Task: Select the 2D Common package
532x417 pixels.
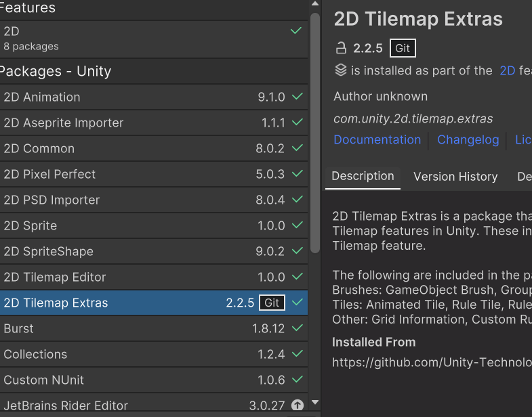Action: click(x=154, y=148)
